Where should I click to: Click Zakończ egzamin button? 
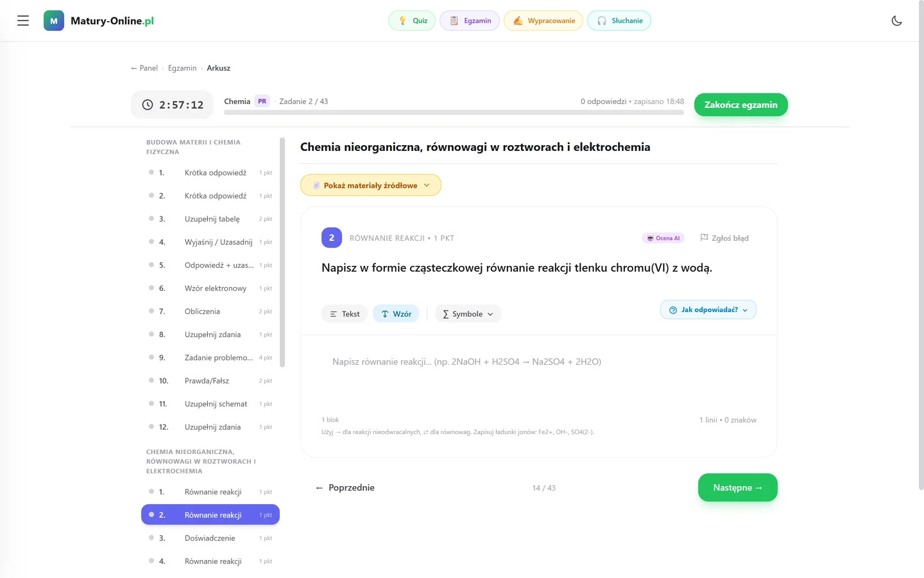(741, 105)
